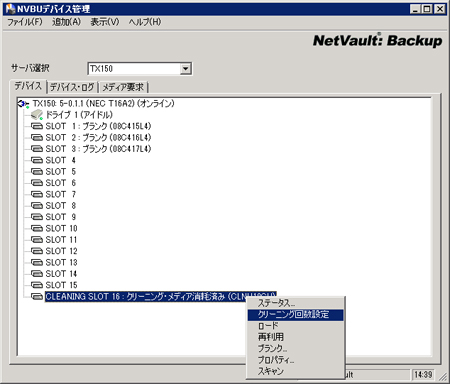The height and width of the screenshot is (384, 450).
Task: Open the サーバ選択 dropdown arrow
Action: (x=186, y=69)
